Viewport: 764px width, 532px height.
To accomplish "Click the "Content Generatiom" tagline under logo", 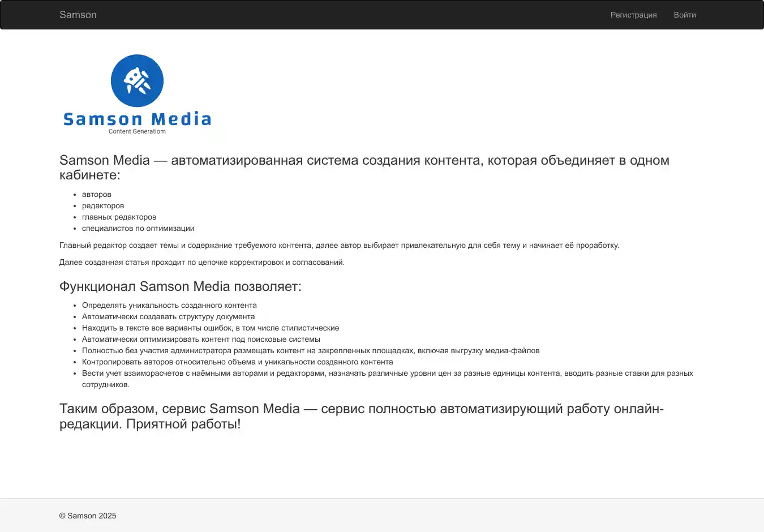I will tap(137, 131).
